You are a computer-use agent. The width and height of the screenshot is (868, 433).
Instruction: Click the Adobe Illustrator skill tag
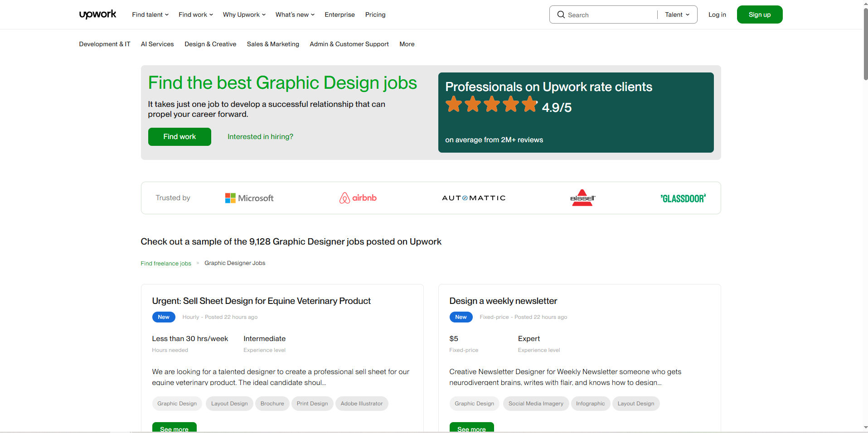click(x=362, y=403)
